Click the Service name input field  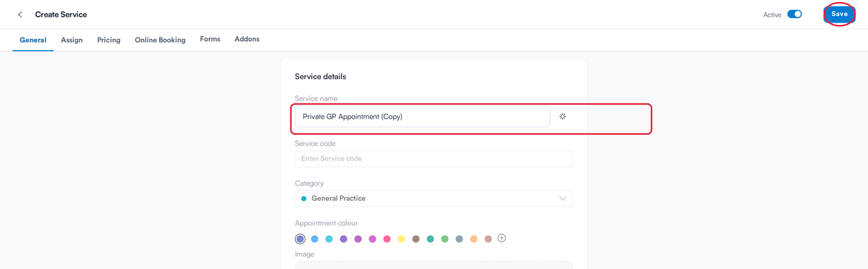pyautogui.click(x=422, y=117)
